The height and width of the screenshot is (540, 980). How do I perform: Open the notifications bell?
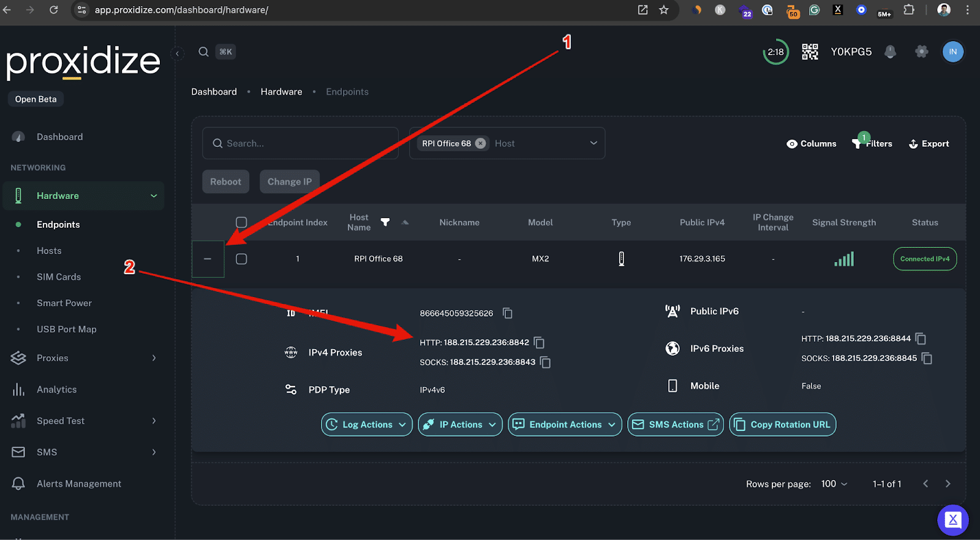pos(890,52)
